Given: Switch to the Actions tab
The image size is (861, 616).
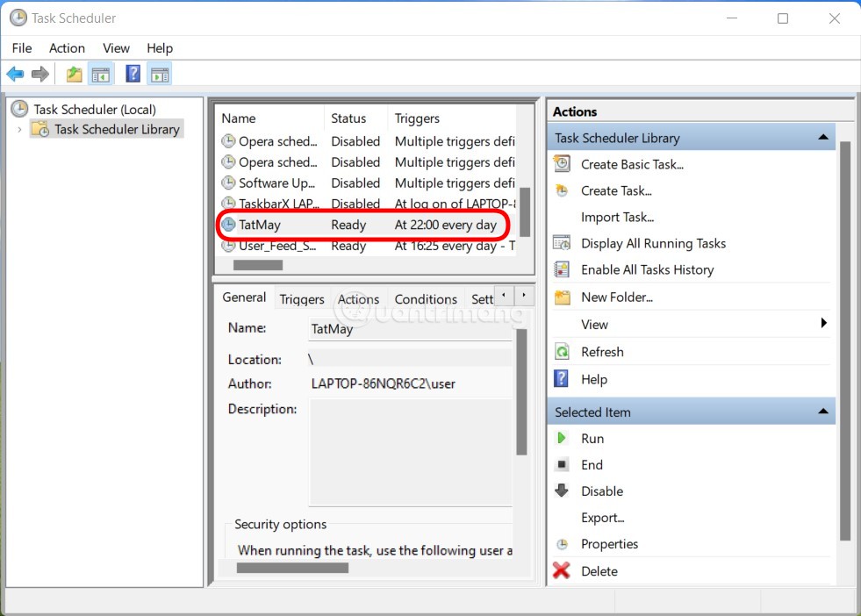Looking at the screenshot, I should [359, 299].
